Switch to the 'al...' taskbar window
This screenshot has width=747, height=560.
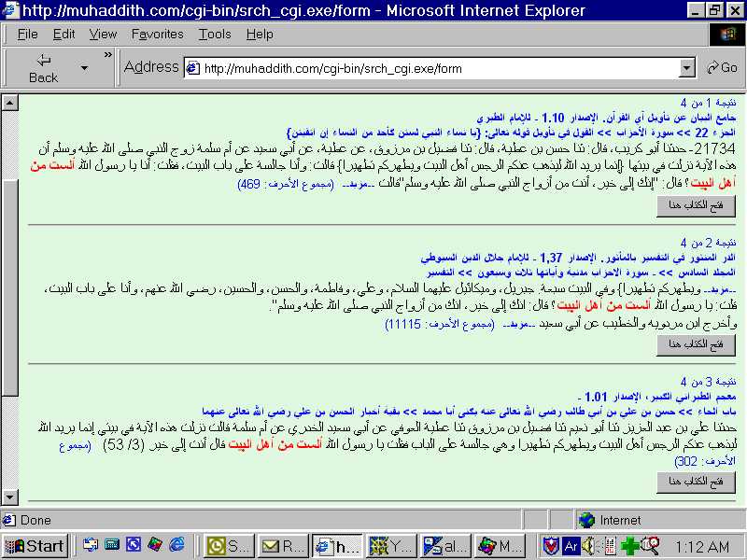(x=446, y=546)
